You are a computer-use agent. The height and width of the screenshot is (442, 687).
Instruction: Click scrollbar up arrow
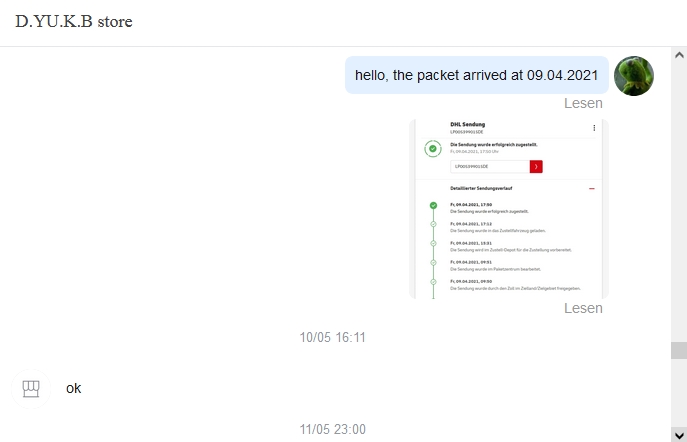[x=679, y=55]
